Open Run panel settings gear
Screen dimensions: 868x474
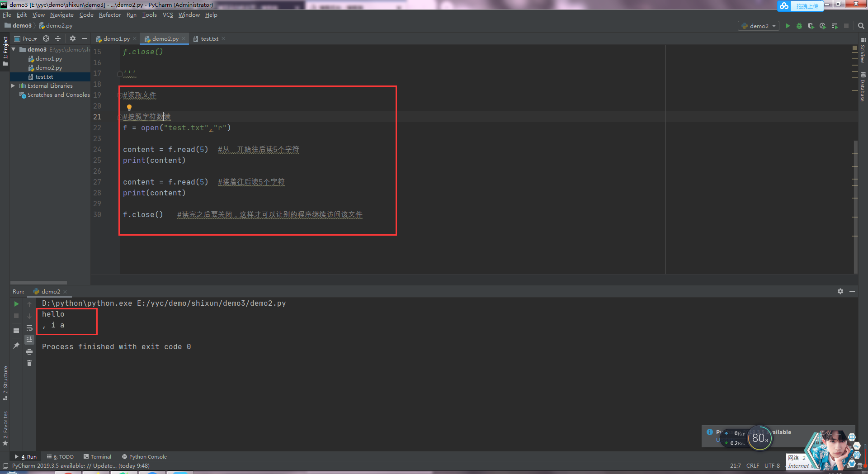[840, 291]
